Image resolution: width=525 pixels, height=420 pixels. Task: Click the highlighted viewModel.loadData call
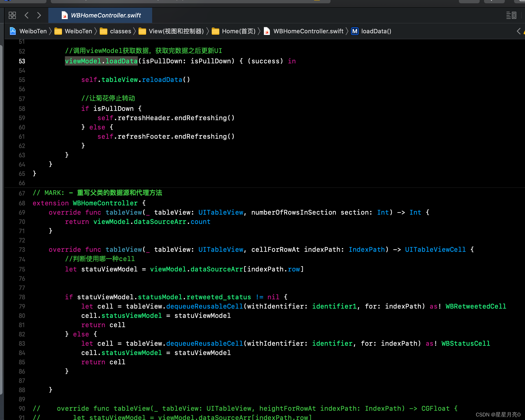[101, 61]
